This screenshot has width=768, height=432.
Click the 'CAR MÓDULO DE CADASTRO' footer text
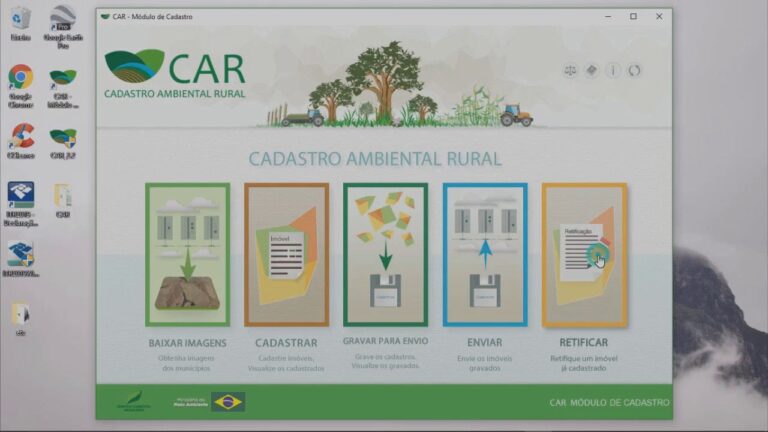609,403
